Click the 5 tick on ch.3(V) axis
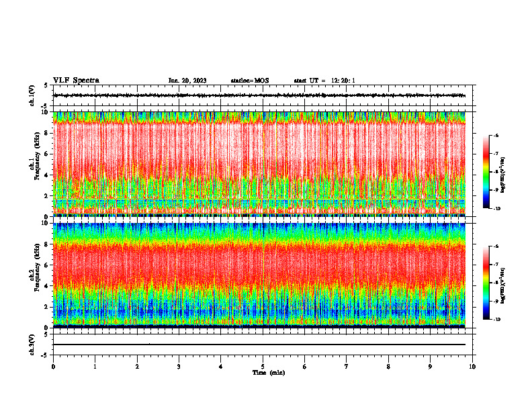This screenshot has height=411, width=532. tap(46, 334)
